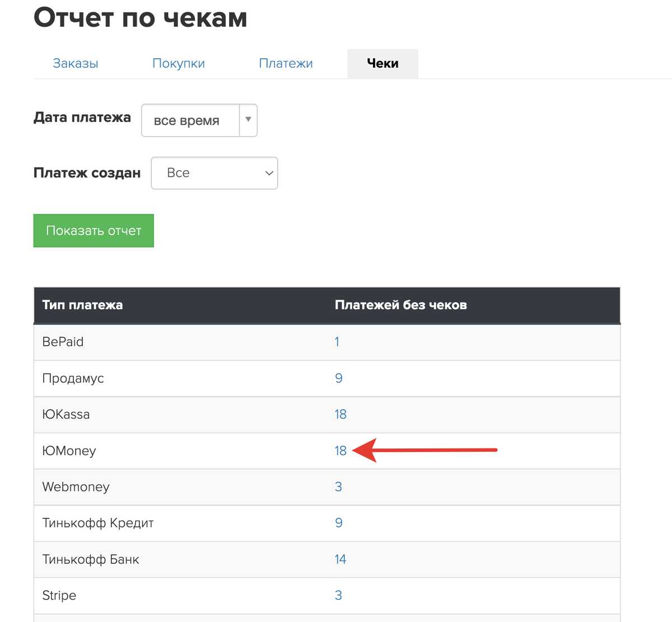
Task: Click the Платеж создан label
Action: click(87, 173)
